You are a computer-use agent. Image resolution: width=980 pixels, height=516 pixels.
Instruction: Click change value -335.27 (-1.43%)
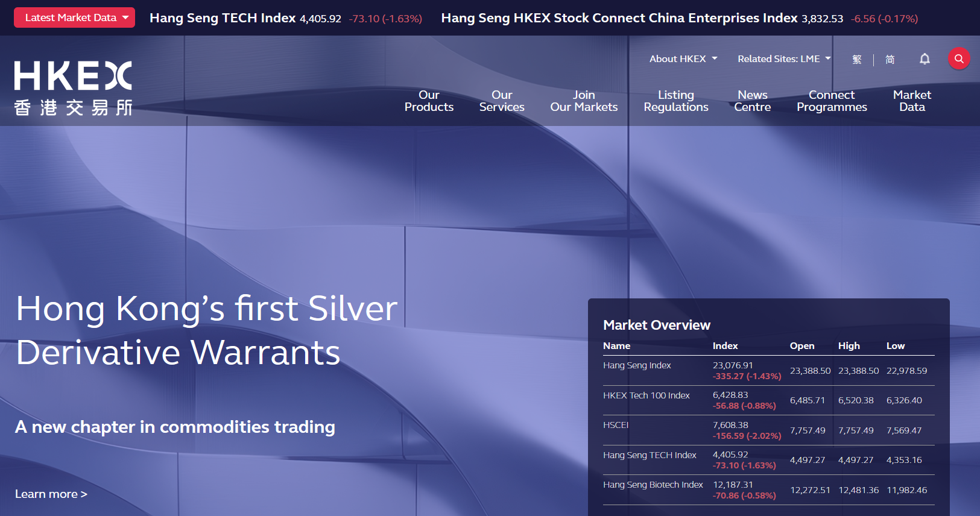747,376
